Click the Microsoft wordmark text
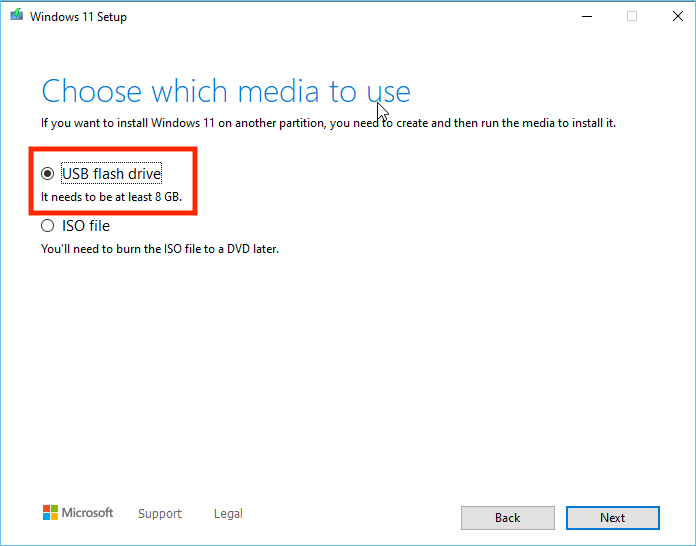Screen dimensions: 696x546 (88, 513)
